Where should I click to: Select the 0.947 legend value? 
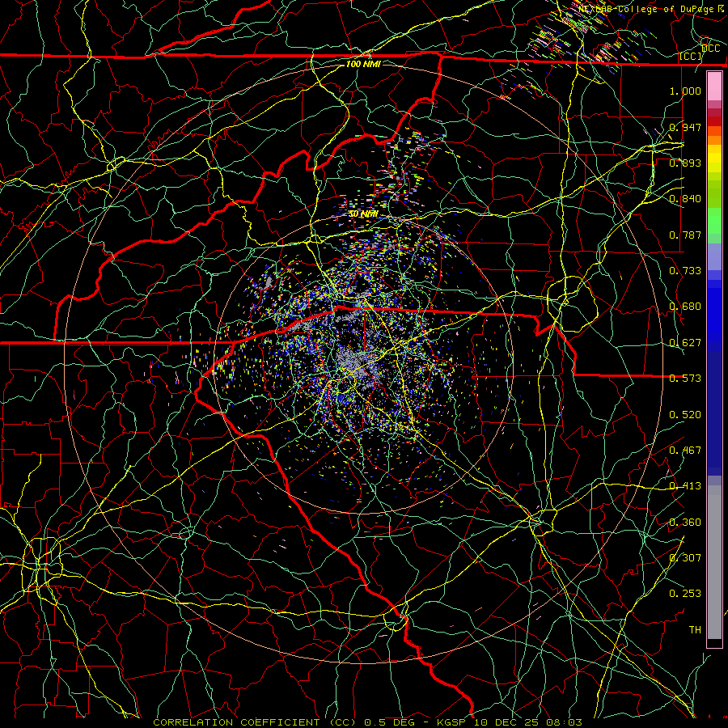685,127
